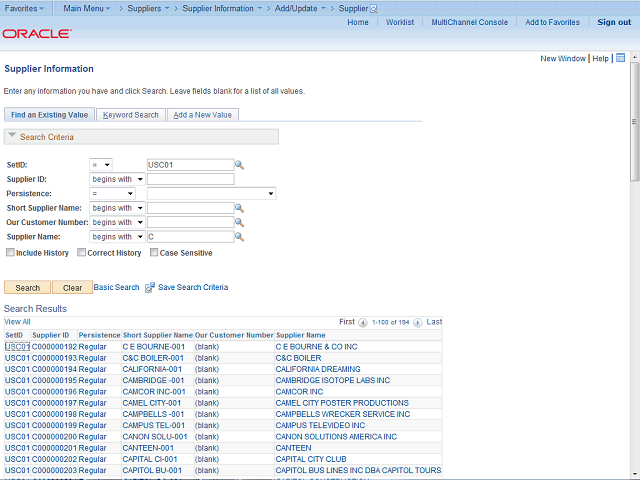
Task: Click the Basic Search link
Action: coord(116,287)
